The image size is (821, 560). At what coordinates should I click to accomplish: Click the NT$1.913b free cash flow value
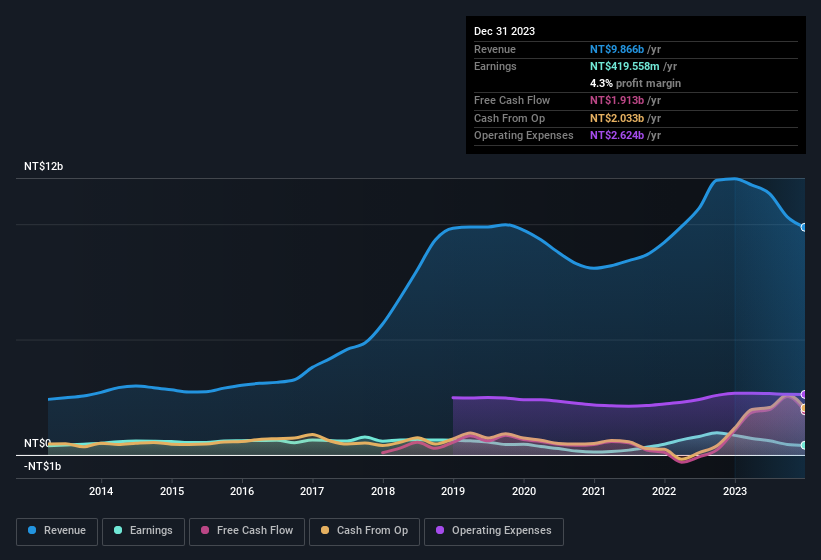(617, 101)
